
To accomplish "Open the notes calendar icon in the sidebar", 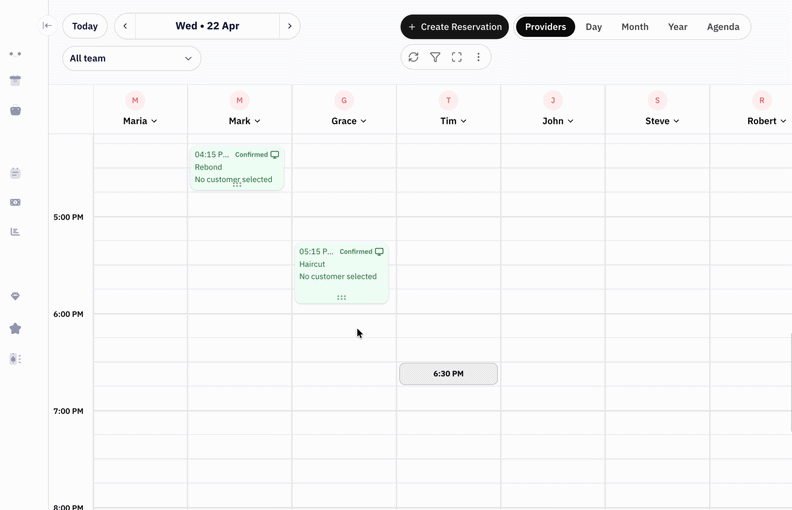I will coord(15,173).
